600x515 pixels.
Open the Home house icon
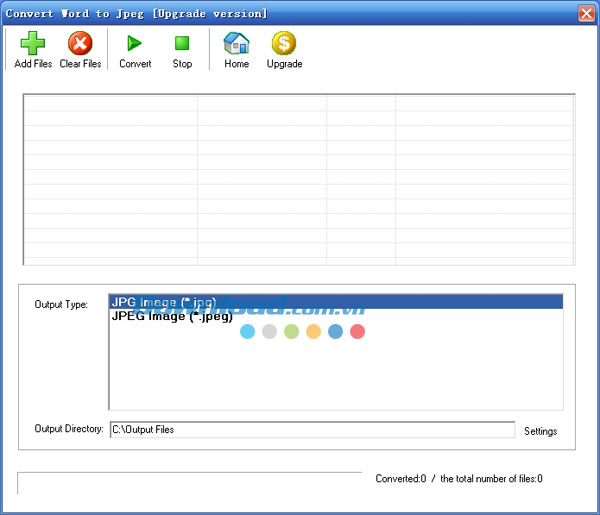coord(236,44)
